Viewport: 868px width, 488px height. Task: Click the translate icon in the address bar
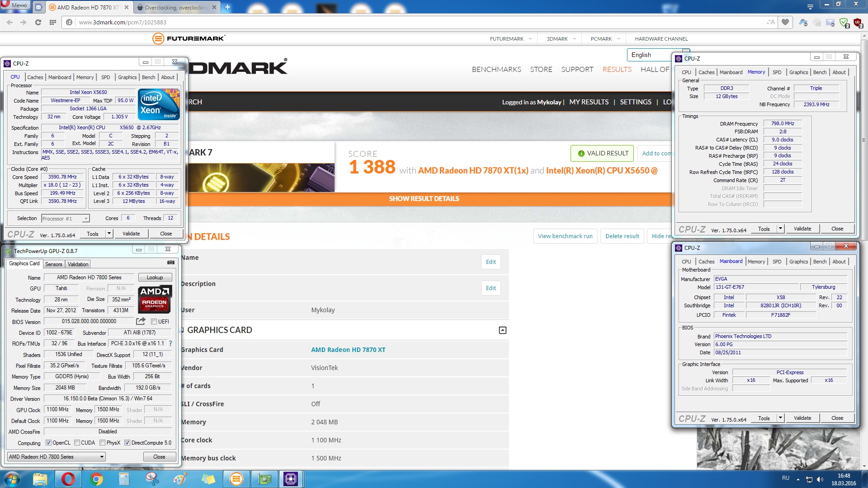click(x=771, y=22)
